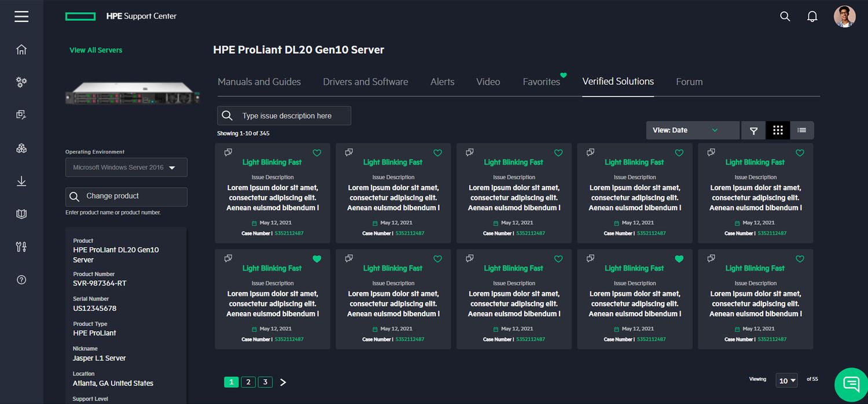Select the Alerts tab

442,82
